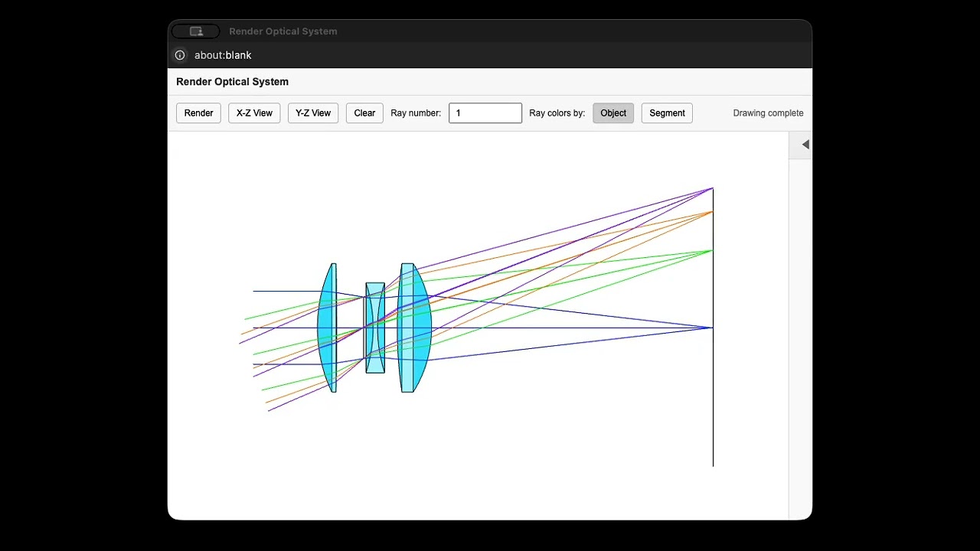The width and height of the screenshot is (980, 551).
Task: Click the sidebar toggle icon in title bar
Action: click(196, 31)
